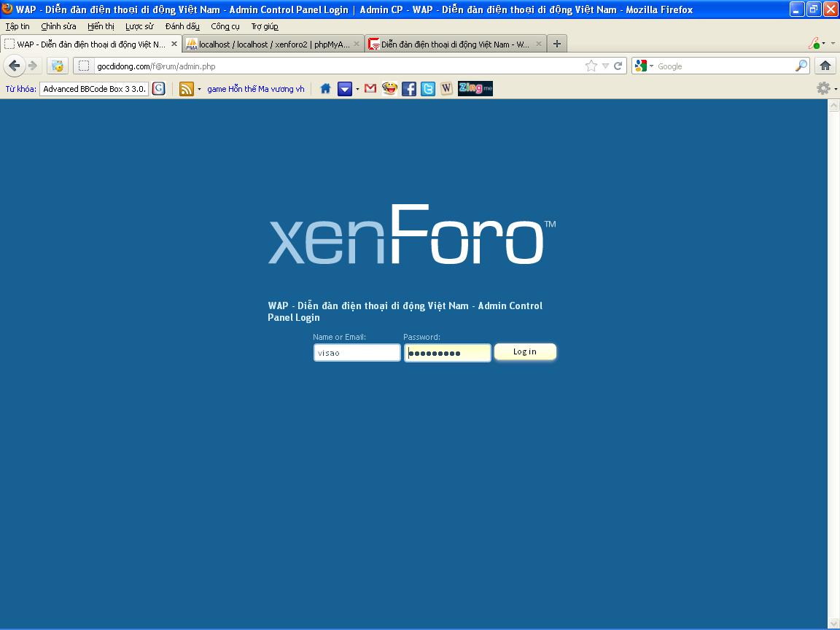Click the magnifier search icon in Google box
This screenshot has width=840, height=630.
pos(801,66)
